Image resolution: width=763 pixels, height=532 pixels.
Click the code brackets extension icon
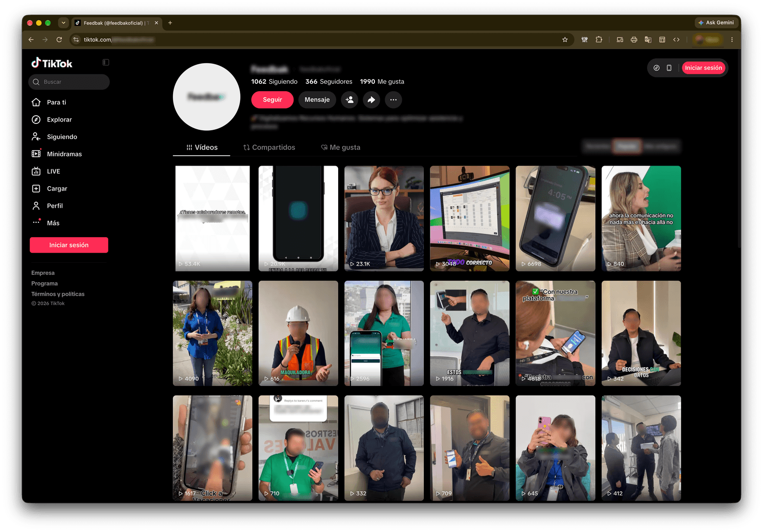(x=676, y=40)
